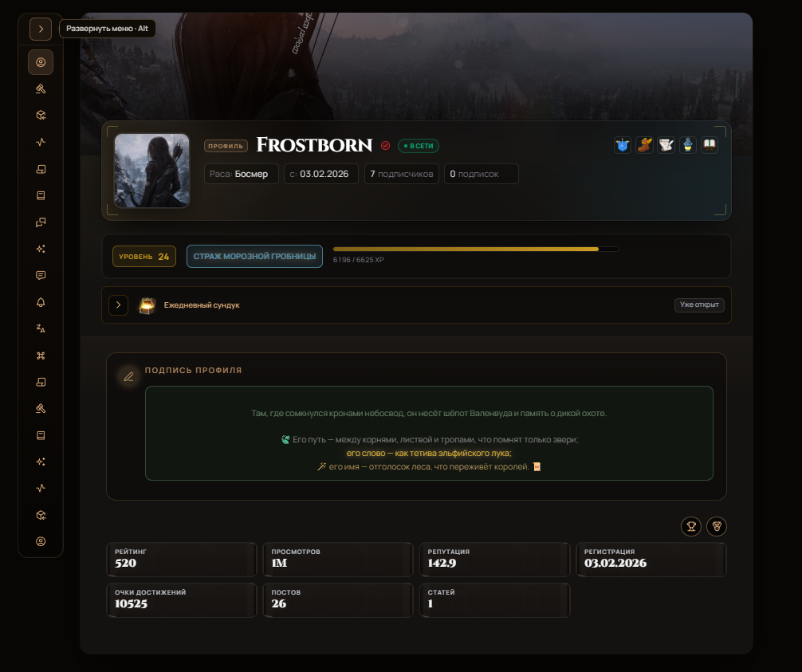
Task: Open notifications via the bell icon
Action: (41, 302)
